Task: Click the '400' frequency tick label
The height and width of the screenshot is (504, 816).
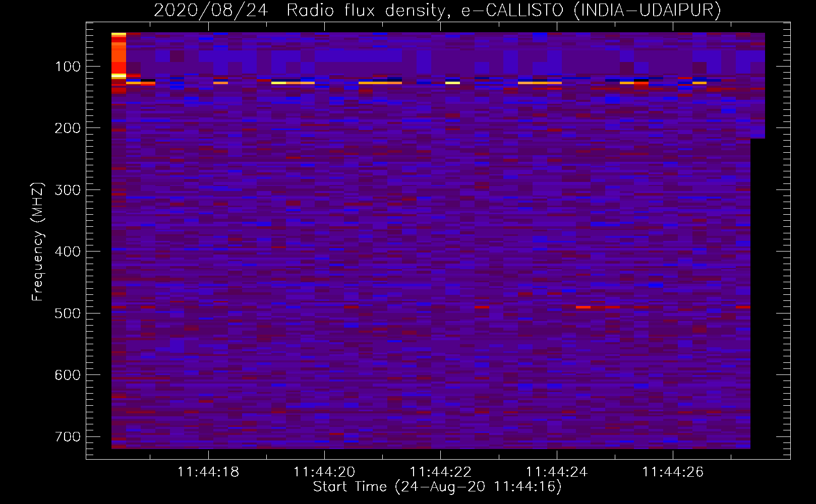Action: pyautogui.click(x=68, y=251)
